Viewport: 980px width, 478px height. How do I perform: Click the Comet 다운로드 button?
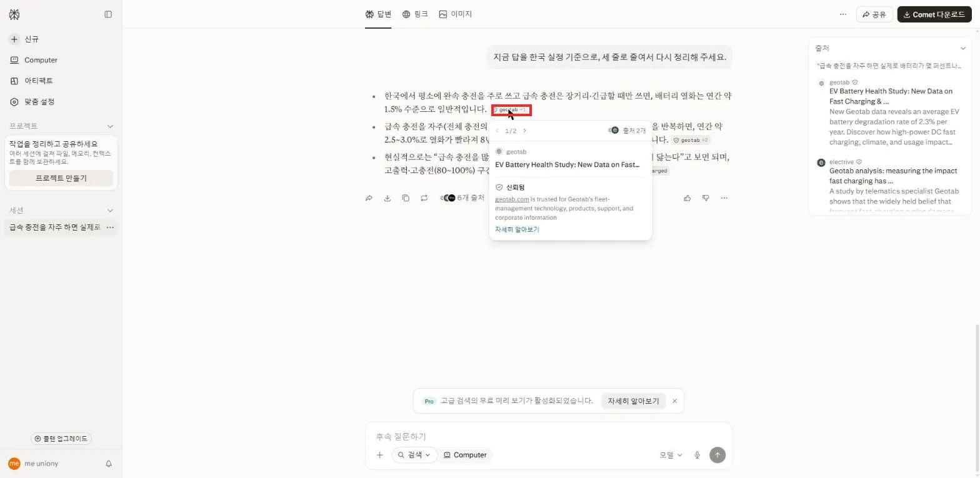coord(934,14)
